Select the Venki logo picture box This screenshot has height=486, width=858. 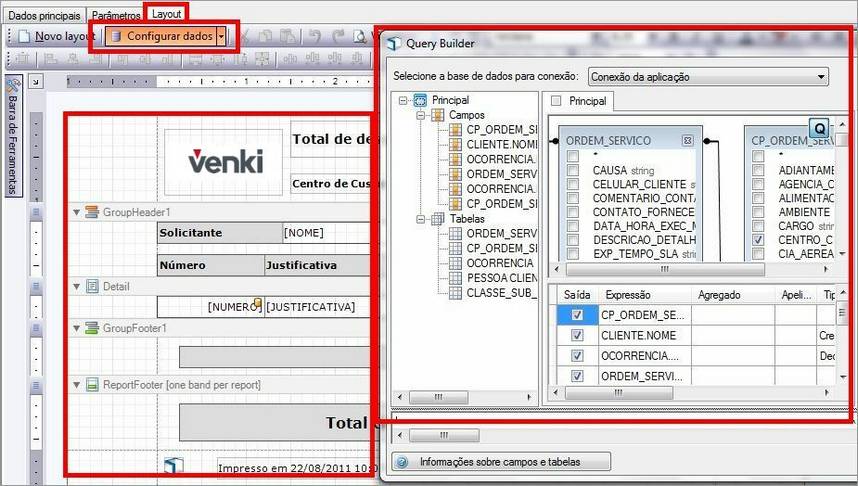point(223,162)
